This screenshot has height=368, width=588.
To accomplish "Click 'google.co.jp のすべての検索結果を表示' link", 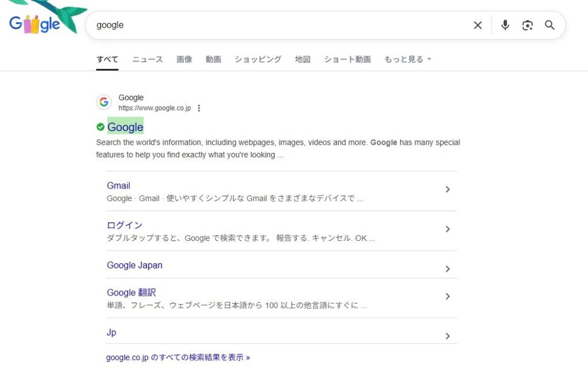I will tap(178, 358).
